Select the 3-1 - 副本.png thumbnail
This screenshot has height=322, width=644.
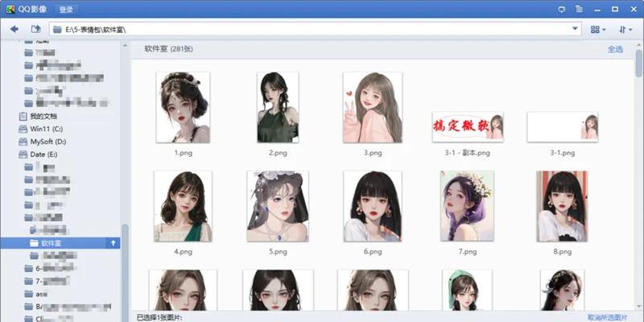tap(468, 127)
